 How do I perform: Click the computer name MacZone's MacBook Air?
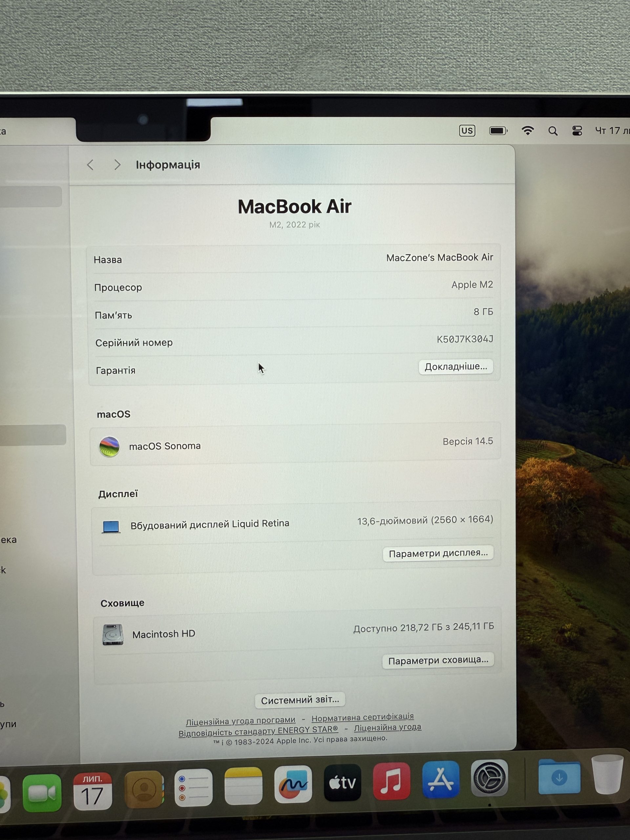439,258
